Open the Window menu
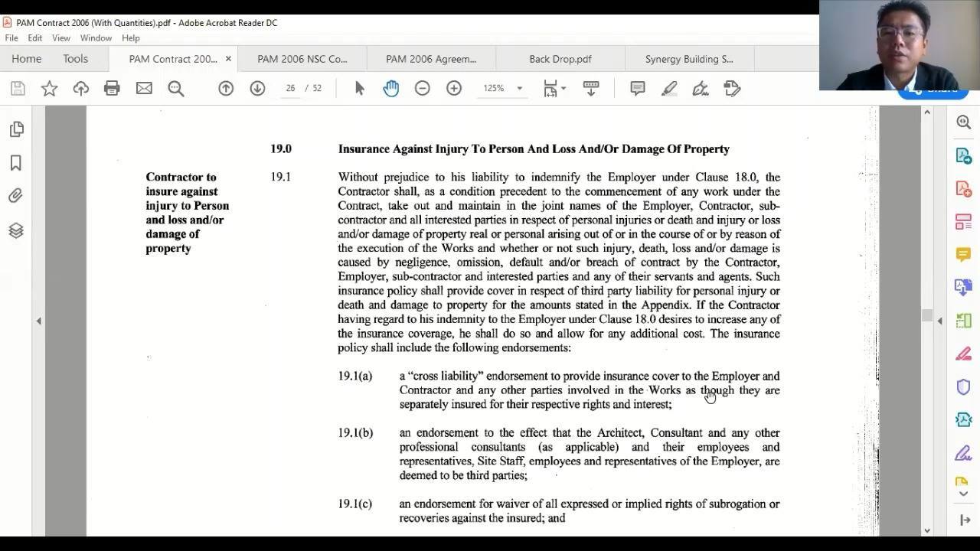 click(x=96, y=38)
